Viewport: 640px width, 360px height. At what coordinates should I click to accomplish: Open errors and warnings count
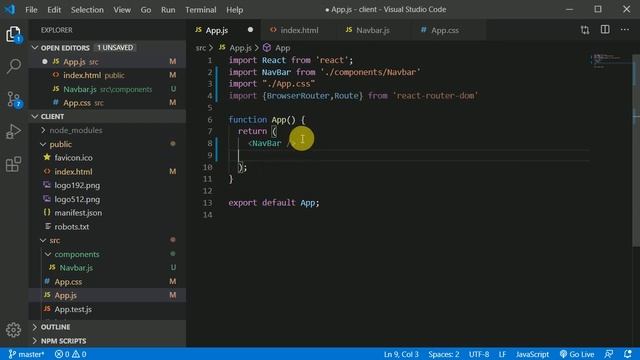tap(71, 354)
